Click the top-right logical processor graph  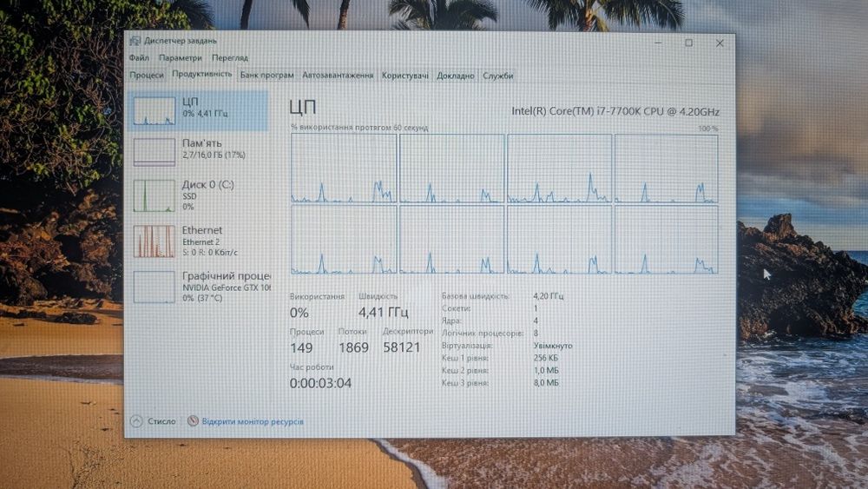(667, 169)
